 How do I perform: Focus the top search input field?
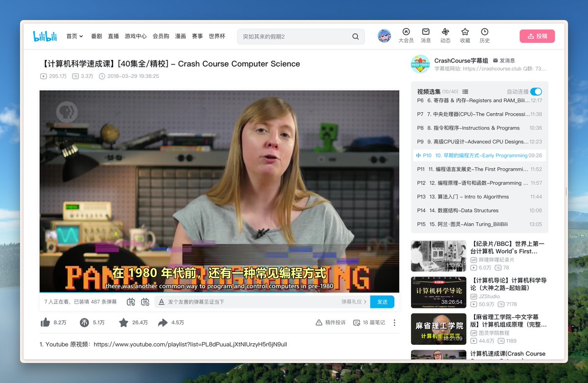(x=294, y=37)
